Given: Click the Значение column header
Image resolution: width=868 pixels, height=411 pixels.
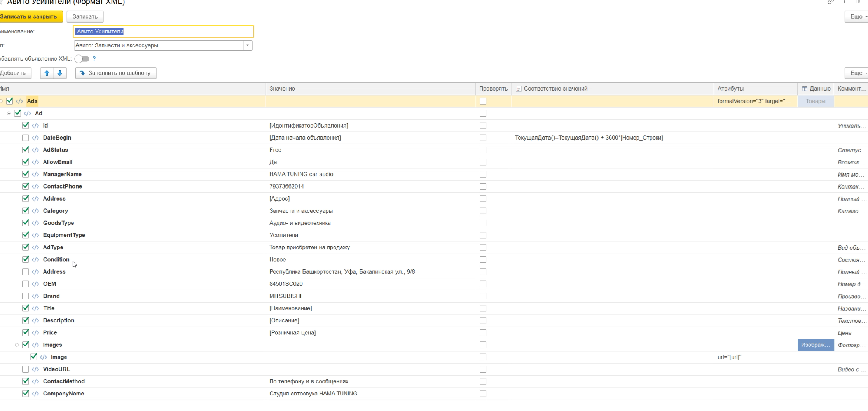Looking at the screenshot, I should [x=371, y=89].
